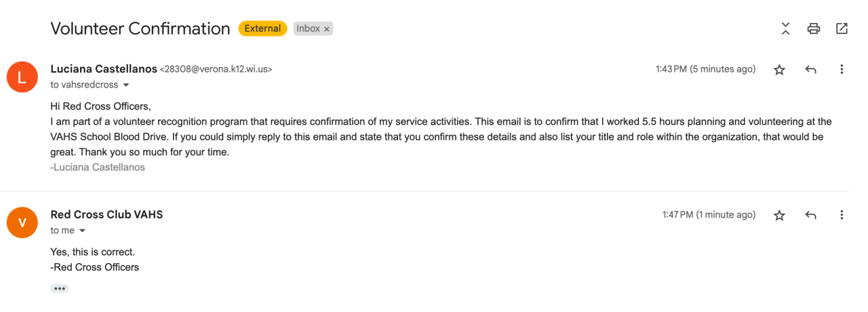Open more options for Luciana's message
Viewport: 868px width, 312px height.
(842, 69)
